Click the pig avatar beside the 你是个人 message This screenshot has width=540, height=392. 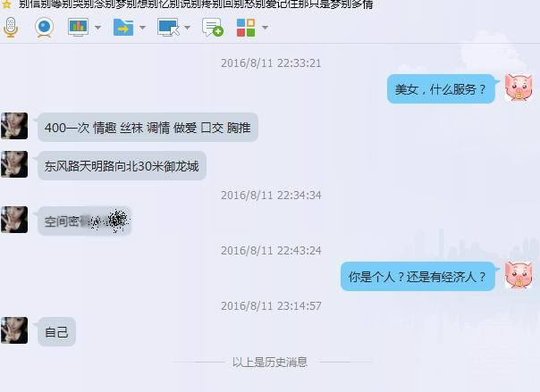(519, 275)
